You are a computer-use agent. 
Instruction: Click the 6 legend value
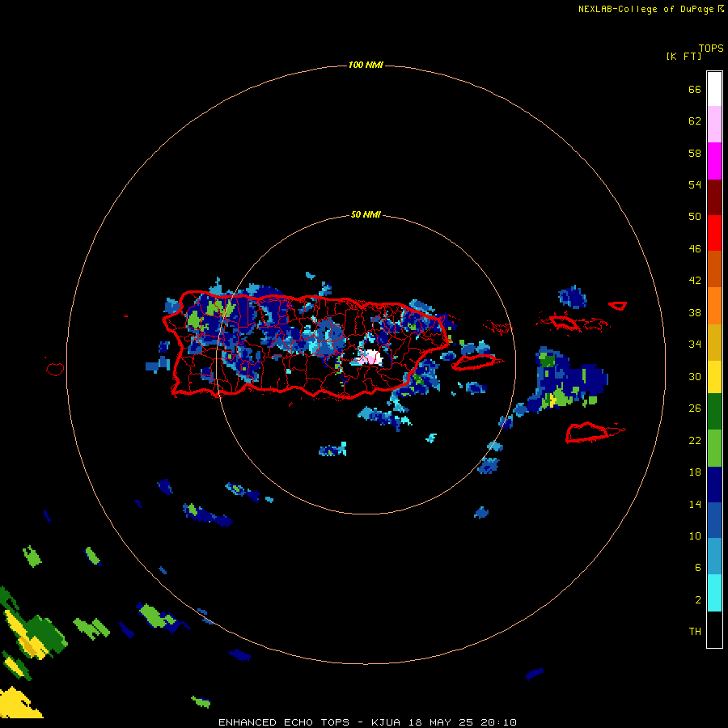(698, 568)
